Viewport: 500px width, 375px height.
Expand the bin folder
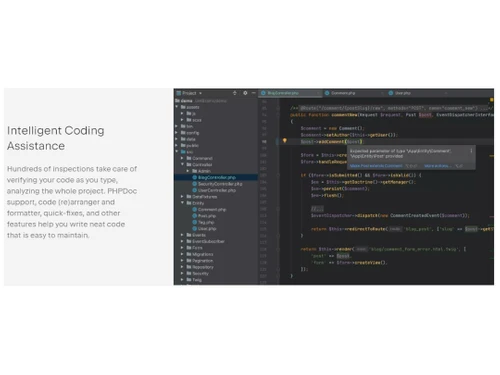point(177,126)
